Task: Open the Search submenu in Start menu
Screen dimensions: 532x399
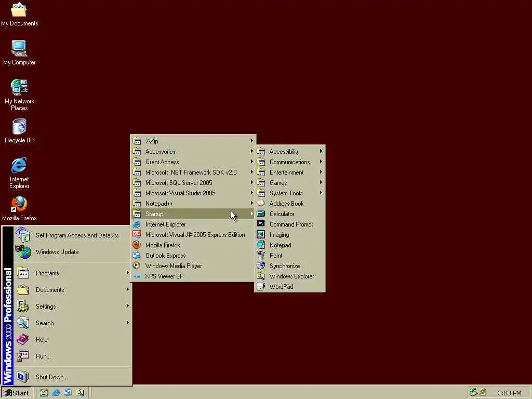Action: [x=72, y=323]
